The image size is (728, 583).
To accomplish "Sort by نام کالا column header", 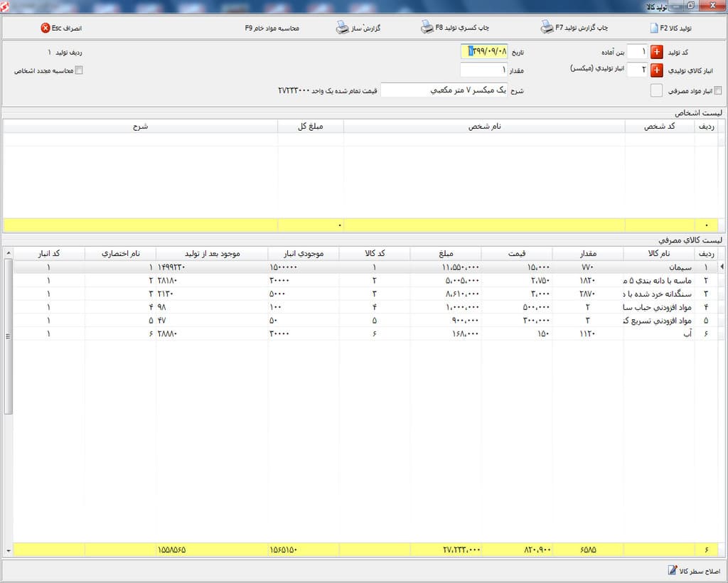I will (x=658, y=253).
